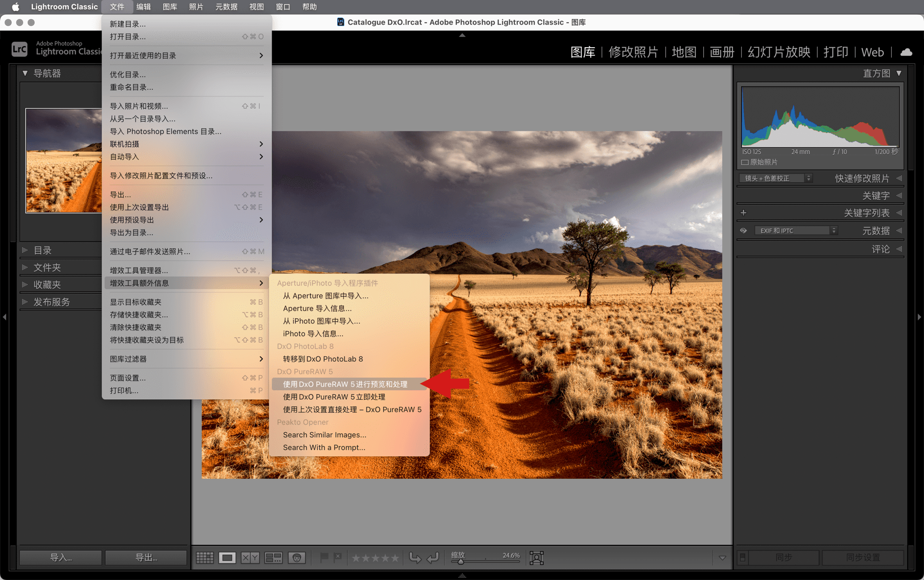924x580 pixels.
Task: Click the 同步 button
Action: point(784,557)
